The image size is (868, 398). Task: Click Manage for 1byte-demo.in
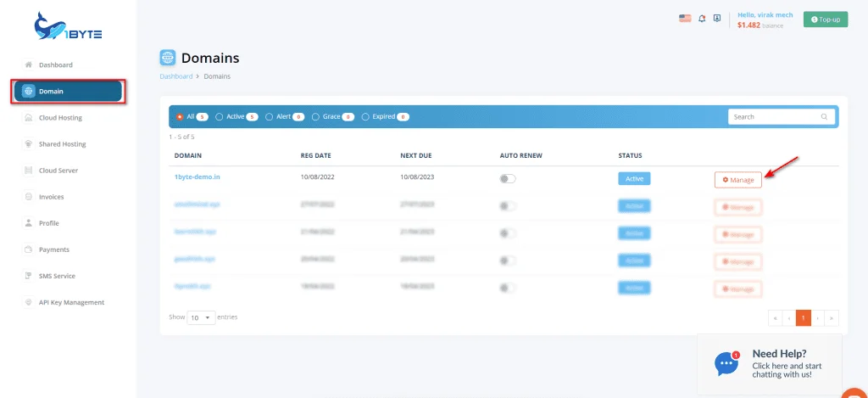(x=738, y=180)
